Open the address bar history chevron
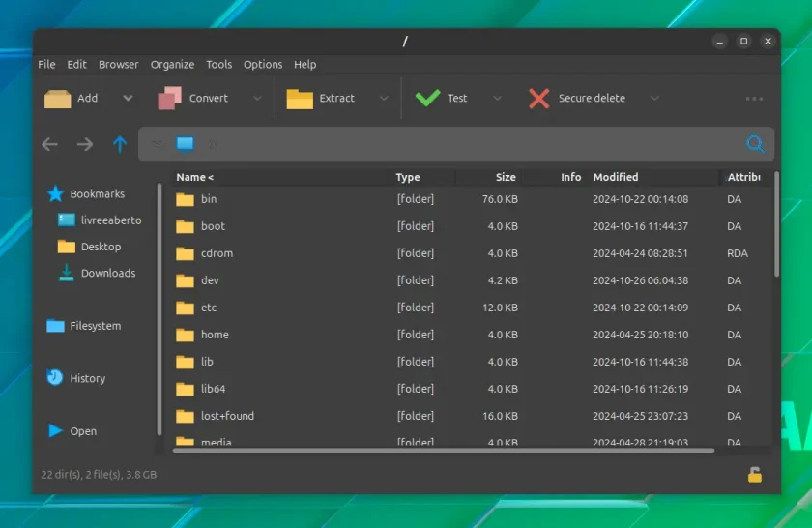This screenshot has width=812, height=528. (157, 143)
